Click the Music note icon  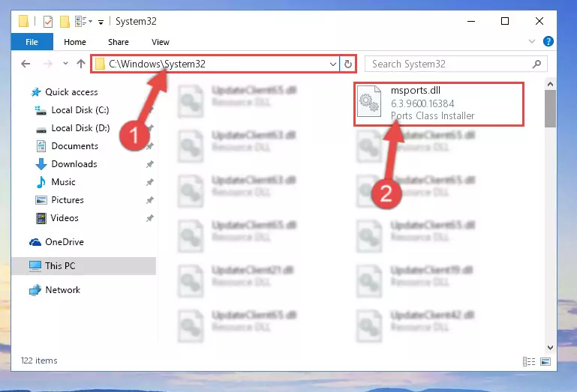click(x=41, y=182)
